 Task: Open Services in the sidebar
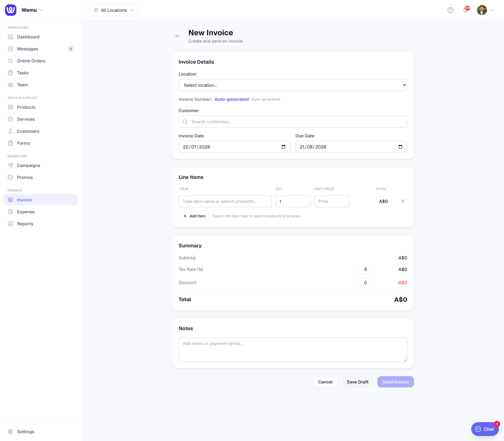41,119
